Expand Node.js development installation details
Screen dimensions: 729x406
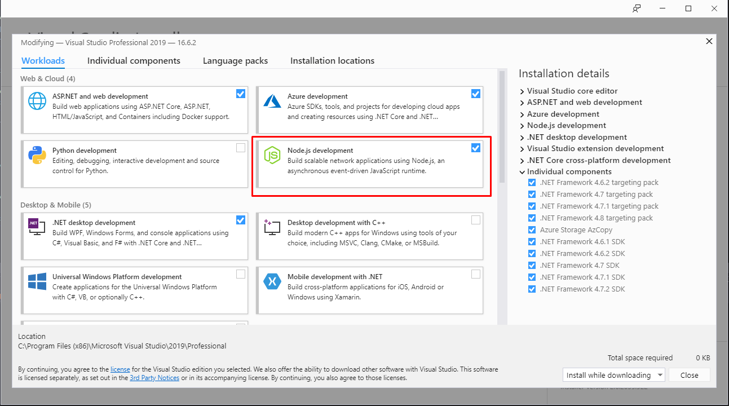tap(522, 126)
